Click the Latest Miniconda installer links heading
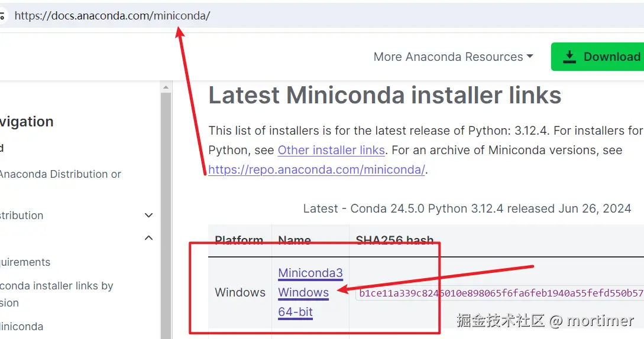Screen dimensions: 644x339 coord(384,95)
